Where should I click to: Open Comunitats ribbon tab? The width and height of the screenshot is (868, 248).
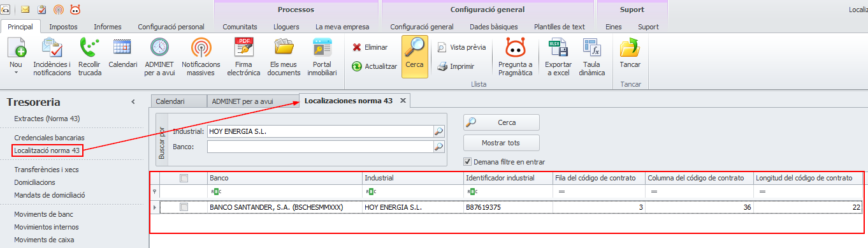(x=240, y=27)
